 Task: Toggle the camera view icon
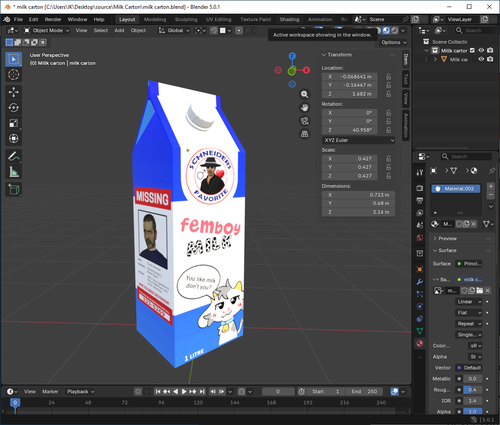coord(304,121)
